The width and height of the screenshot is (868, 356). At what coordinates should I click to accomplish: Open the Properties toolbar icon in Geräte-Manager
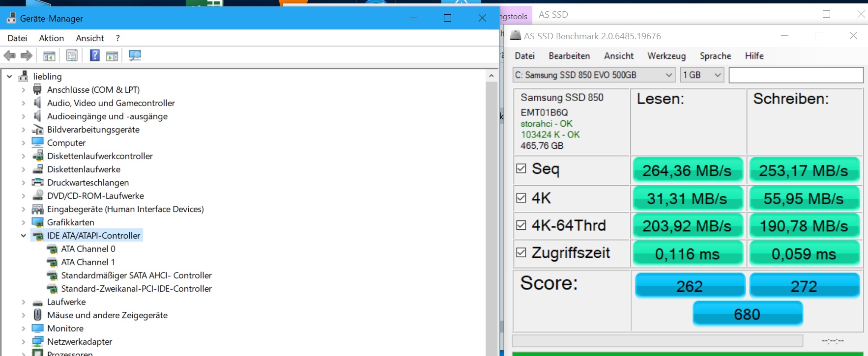(72, 55)
